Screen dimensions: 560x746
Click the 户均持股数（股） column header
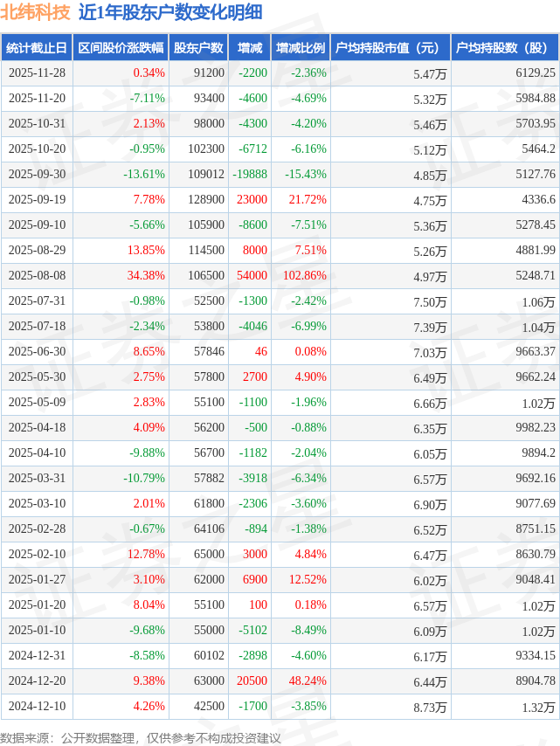tap(506, 48)
